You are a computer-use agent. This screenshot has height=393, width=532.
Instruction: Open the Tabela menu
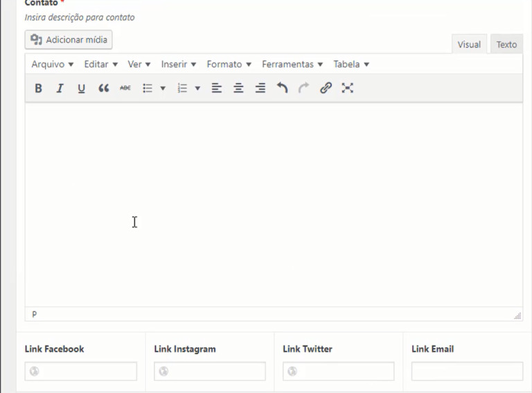pos(351,64)
